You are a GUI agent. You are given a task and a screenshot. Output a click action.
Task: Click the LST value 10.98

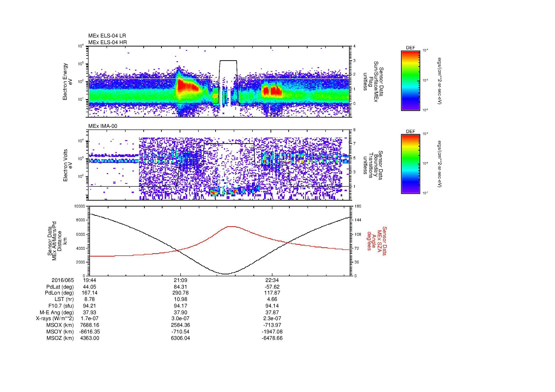(181, 300)
